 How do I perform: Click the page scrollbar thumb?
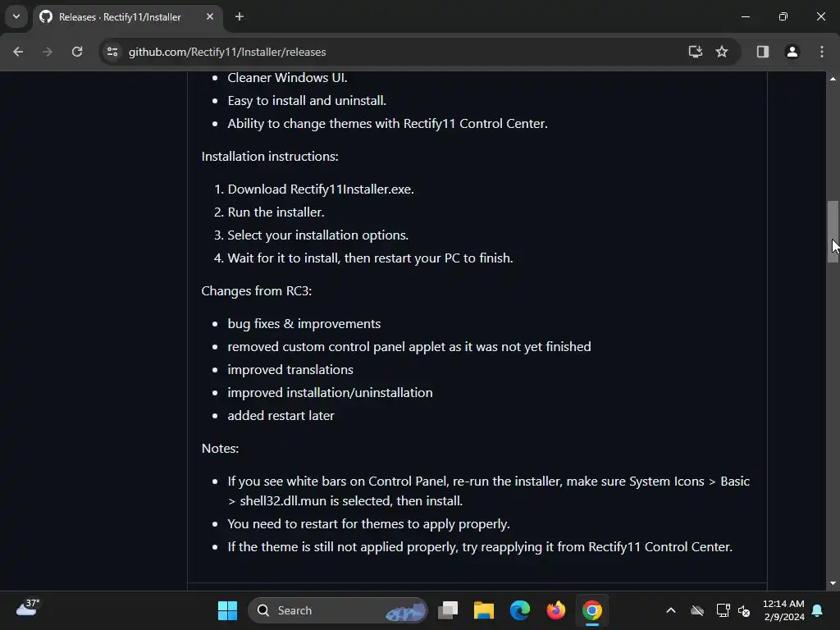[x=833, y=231]
